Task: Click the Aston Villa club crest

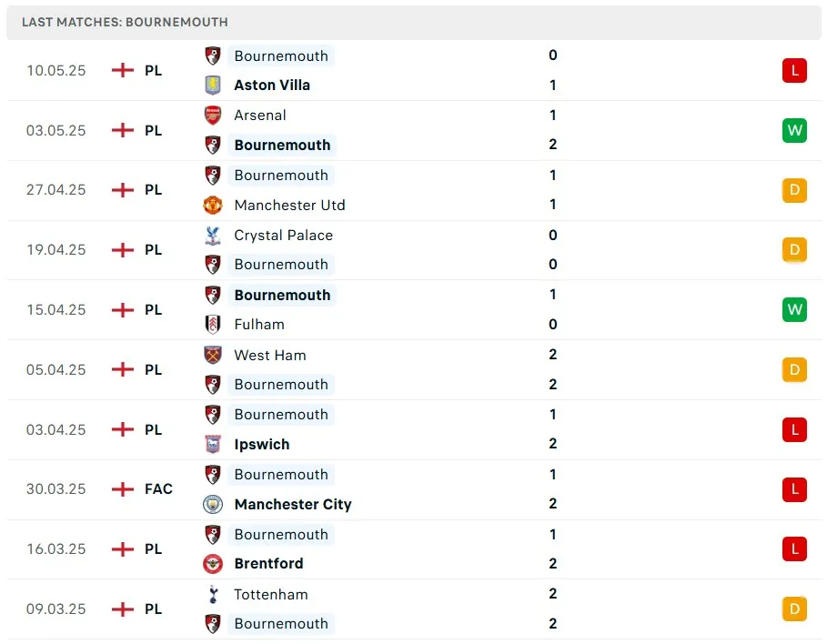Action: click(213, 85)
